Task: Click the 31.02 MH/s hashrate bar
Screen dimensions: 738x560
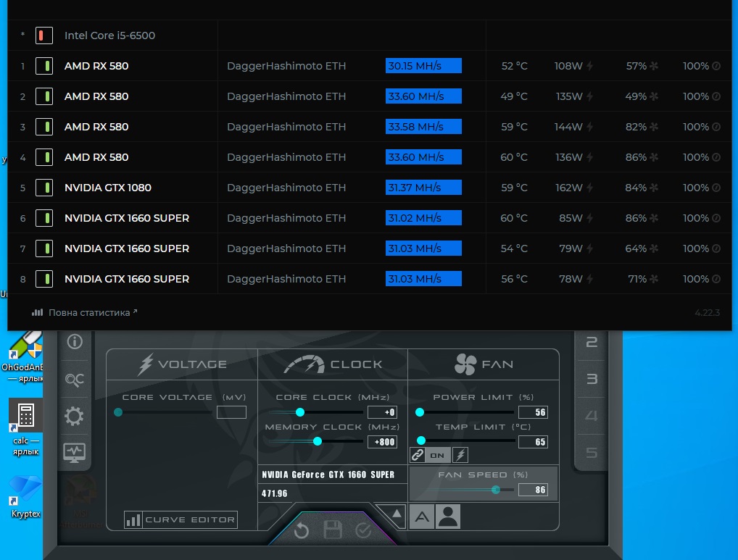Action: pos(423,218)
